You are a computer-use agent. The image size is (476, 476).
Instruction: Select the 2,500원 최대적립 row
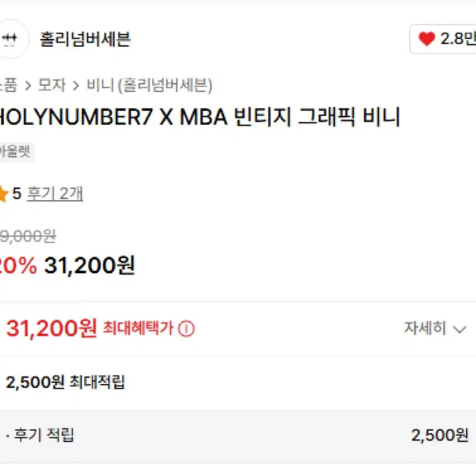coord(66,383)
